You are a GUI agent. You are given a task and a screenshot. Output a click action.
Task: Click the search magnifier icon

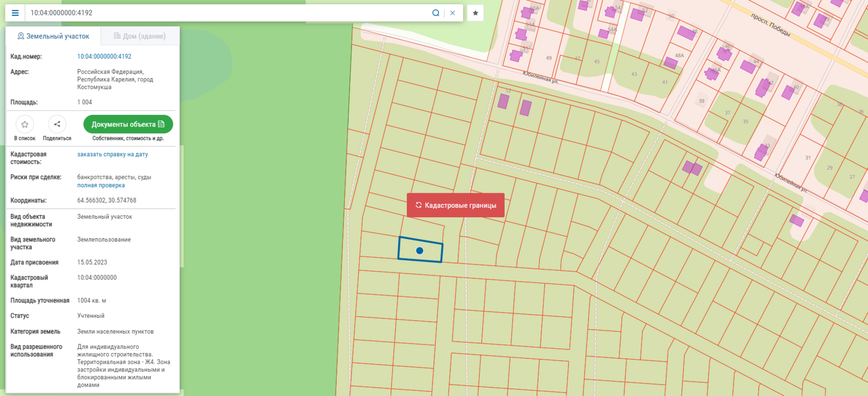[x=435, y=13]
